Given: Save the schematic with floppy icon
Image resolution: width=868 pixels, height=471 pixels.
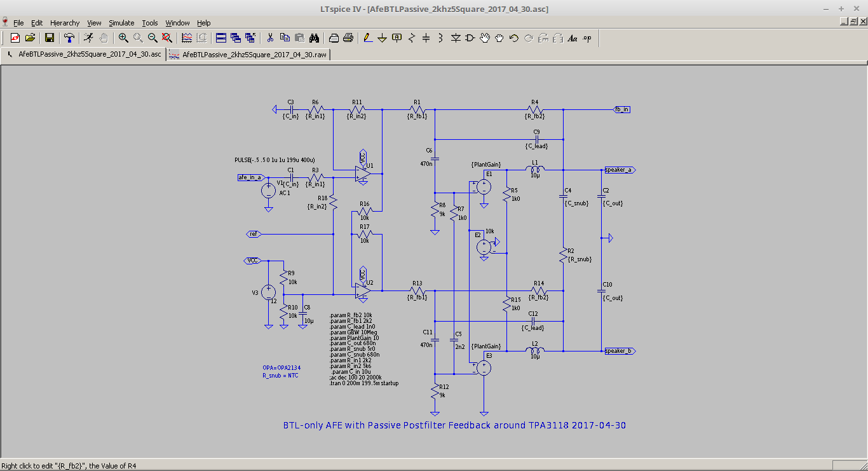Looking at the screenshot, I should [49, 38].
